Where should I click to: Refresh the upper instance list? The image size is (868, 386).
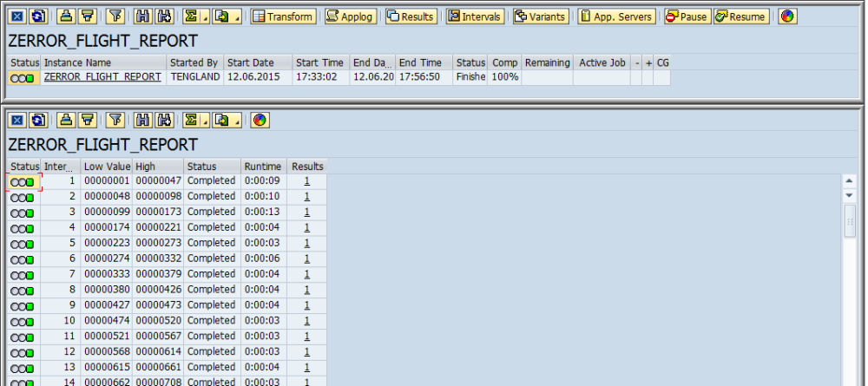coord(37,16)
